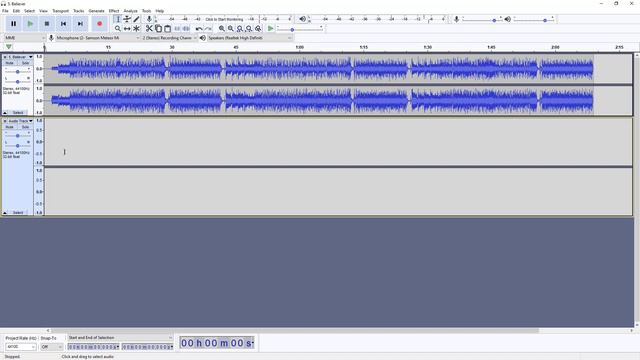Open the Believer track name dropdown menu

pyautogui.click(x=20, y=57)
